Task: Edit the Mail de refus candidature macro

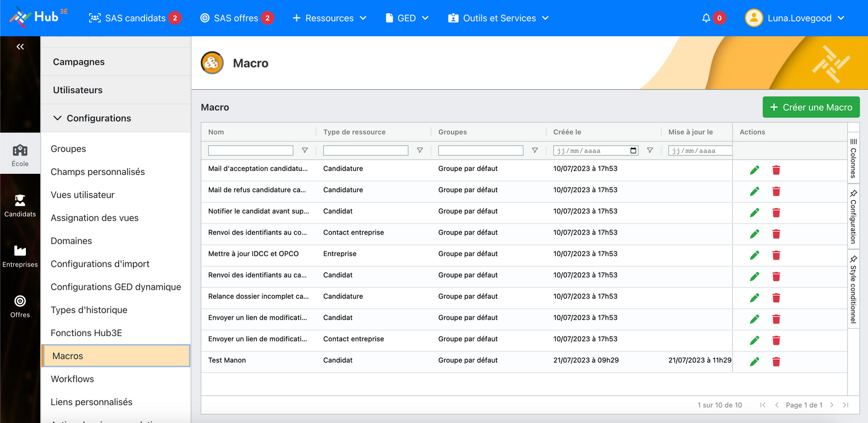Action: coord(755,191)
